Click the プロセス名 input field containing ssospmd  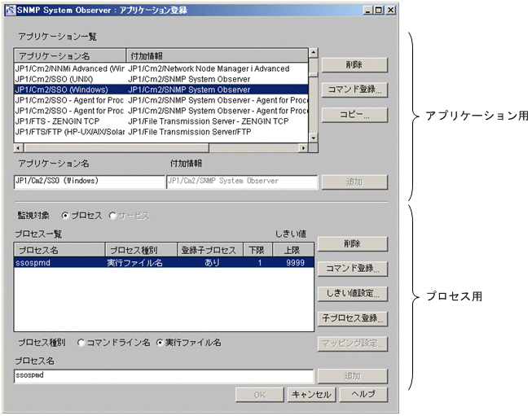(164, 376)
